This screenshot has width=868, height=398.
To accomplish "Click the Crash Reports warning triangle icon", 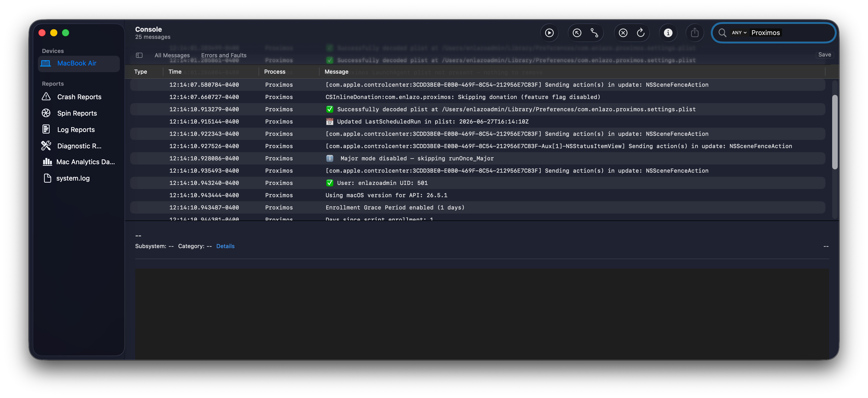I will coord(46,97).
